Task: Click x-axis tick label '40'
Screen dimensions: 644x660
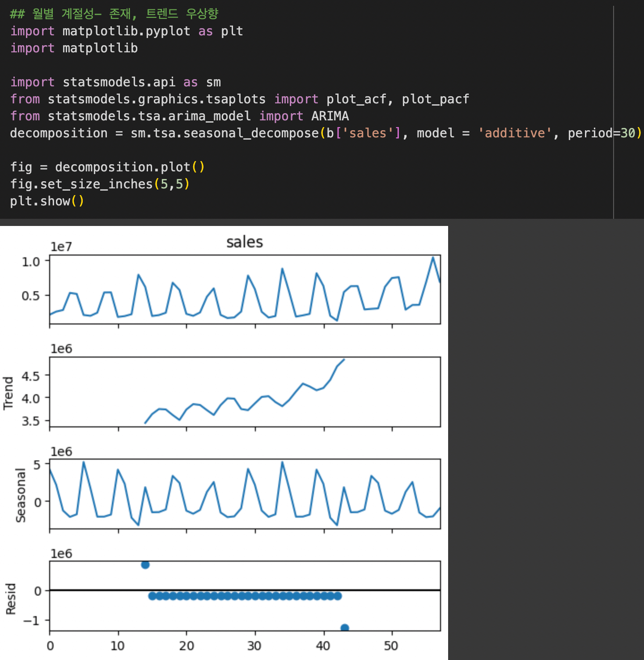Action: 323,646
